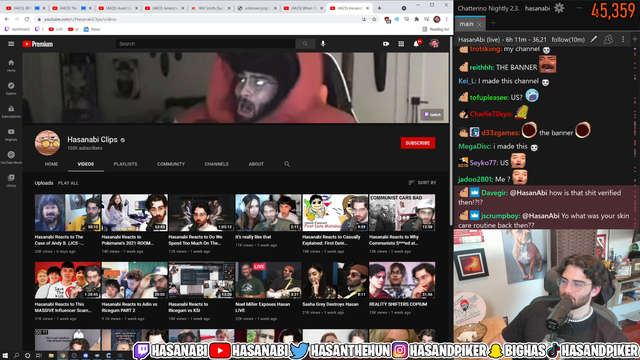
Task: Open REALITY SHIFTERS COPIUM video title
Action: pos(398,304)
